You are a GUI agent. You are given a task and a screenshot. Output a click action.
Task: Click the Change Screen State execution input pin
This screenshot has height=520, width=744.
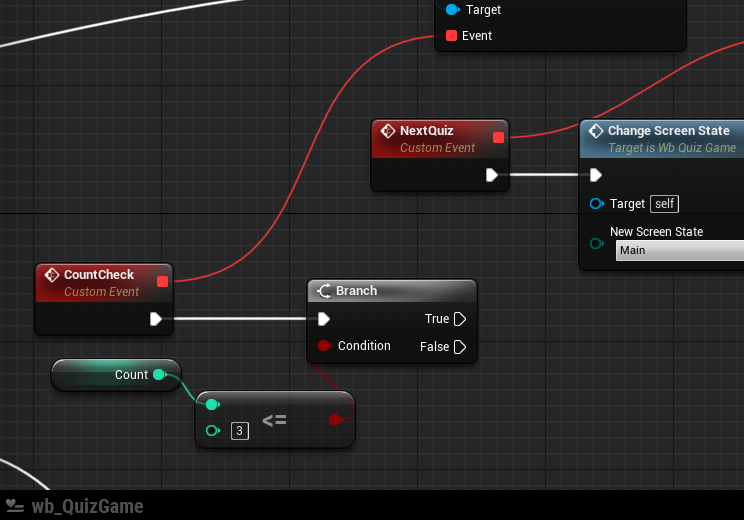coord(595,175)
